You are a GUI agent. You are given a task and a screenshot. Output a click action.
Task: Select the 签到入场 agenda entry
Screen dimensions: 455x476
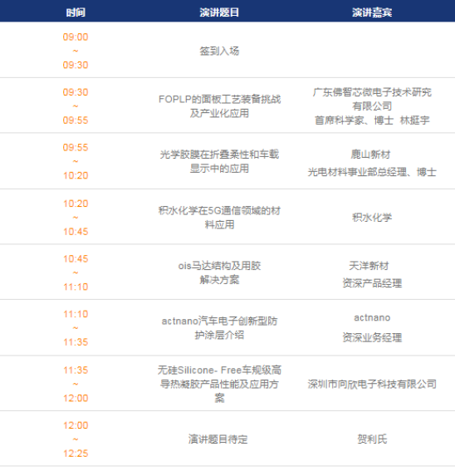219,51
